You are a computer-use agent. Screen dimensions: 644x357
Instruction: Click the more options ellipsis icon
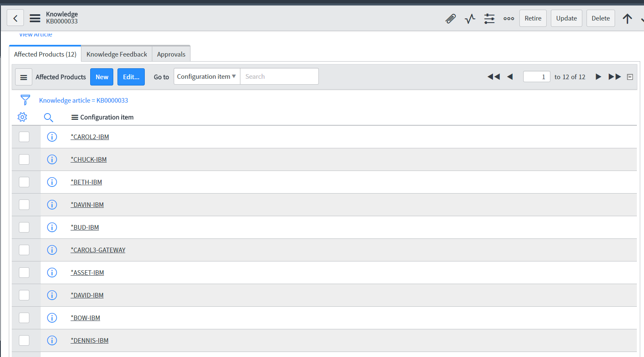[508, 18]
